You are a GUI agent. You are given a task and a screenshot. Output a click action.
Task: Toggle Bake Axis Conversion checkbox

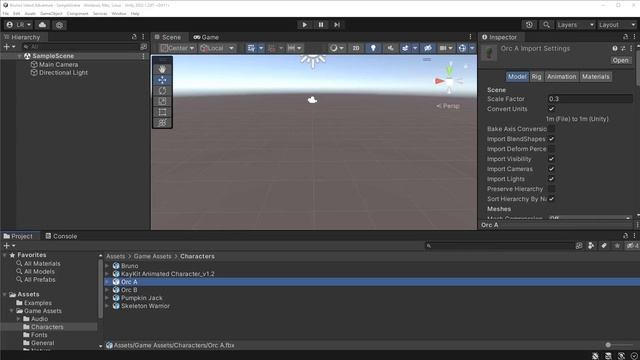(551, 129)
